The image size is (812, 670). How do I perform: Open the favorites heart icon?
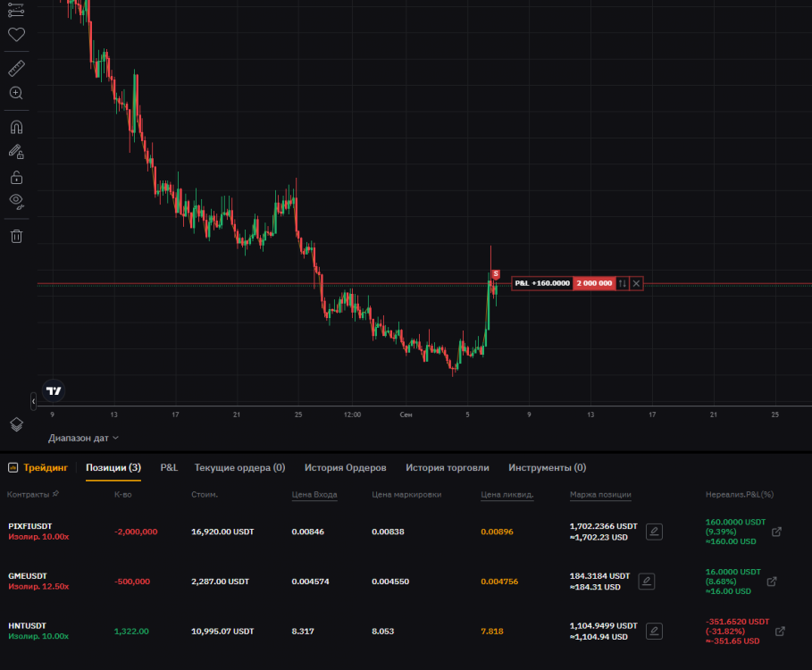point(16,35)
